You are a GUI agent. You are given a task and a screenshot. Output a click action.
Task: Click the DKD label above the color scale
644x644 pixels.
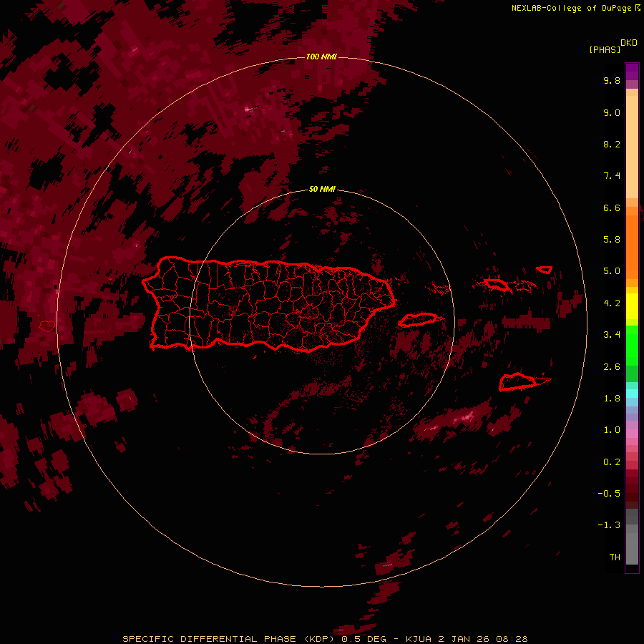[x=629, y=43]
